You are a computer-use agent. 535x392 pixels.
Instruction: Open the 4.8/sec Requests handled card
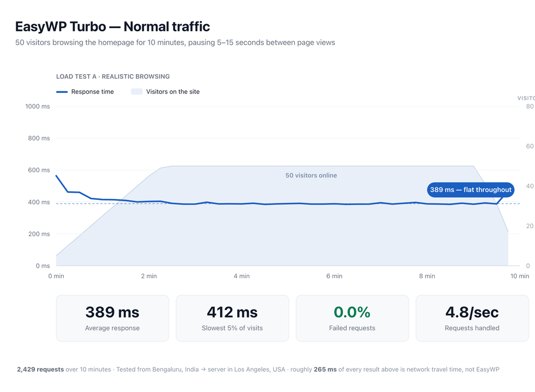(472, 318)
